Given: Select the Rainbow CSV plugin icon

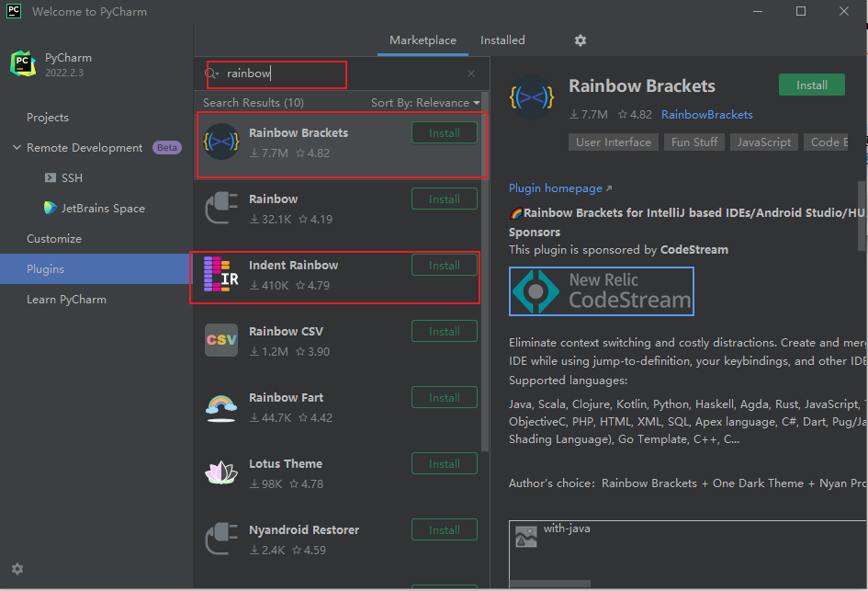Looking at the screenshot, I should pyautogui.click(x=221, y=340).
